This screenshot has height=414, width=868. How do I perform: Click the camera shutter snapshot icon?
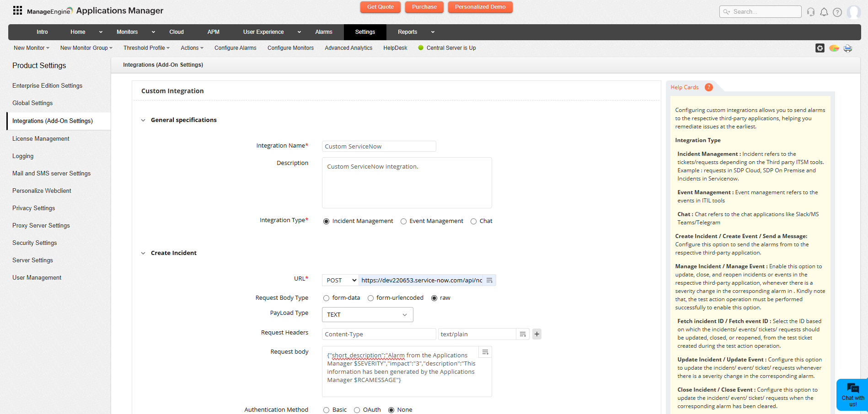(x=820, y=48)
